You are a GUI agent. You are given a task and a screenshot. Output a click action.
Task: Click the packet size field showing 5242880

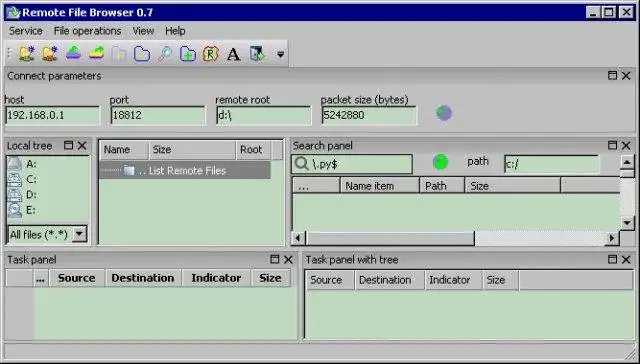[x=369, y=115]
